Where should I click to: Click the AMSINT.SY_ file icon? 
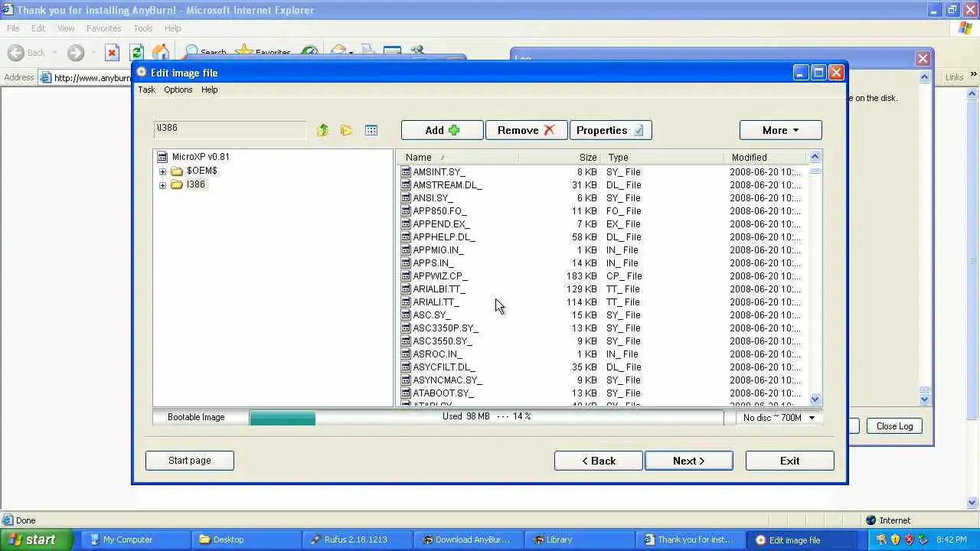pyautogui.click(x=406, y=172)
